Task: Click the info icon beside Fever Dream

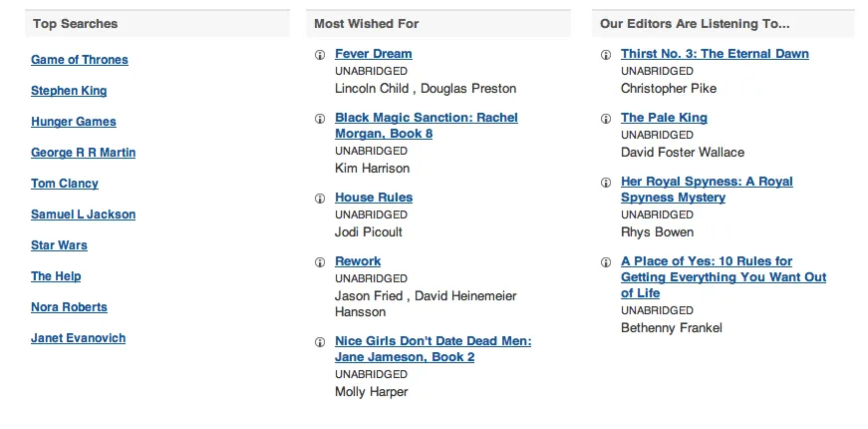Action: [320, 55]
